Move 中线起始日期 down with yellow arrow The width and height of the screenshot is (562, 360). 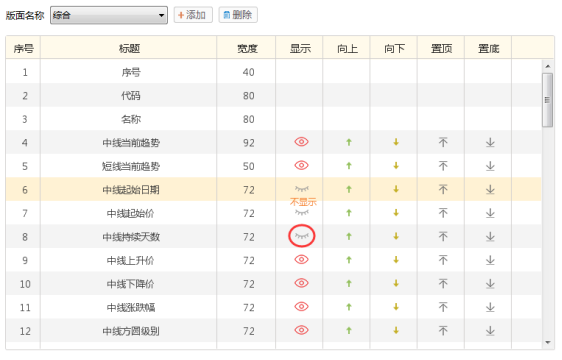[x=396, y=189]
